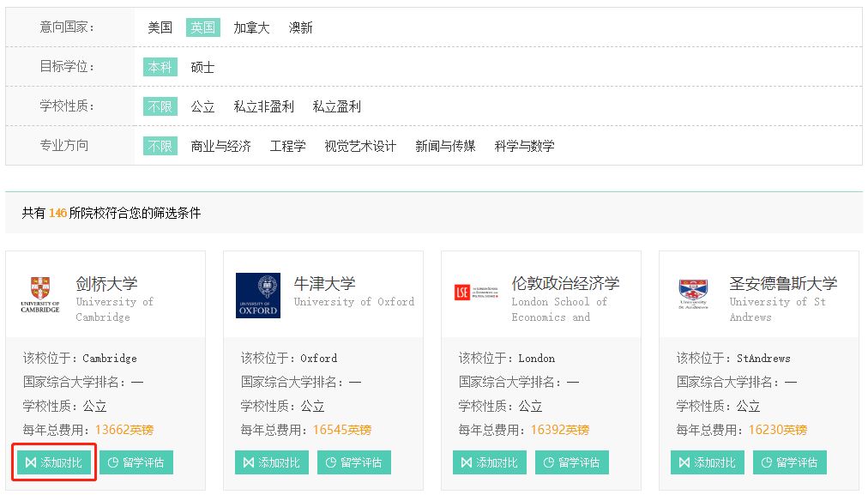Open the University of Oxford logo
Image resolution: width=868 pixels, height=495 pixels.
click(x=258, y=296)
